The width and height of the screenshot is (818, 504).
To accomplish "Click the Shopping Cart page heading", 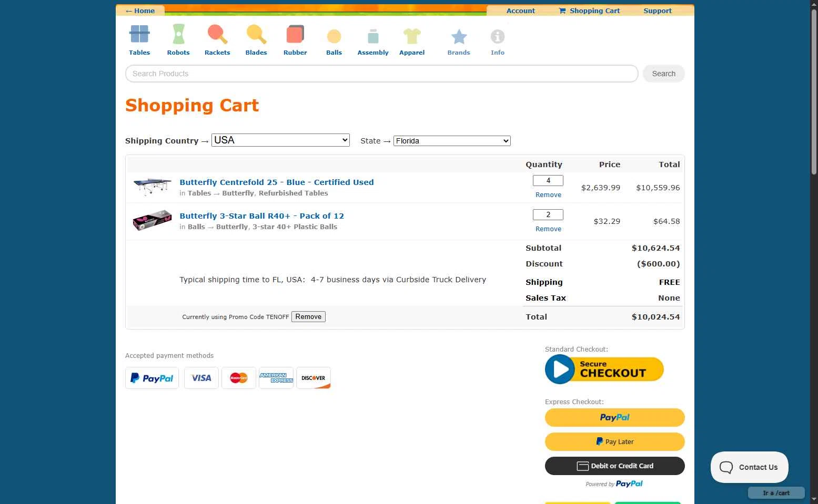I will pyautogui.click(x=192, y=105).
